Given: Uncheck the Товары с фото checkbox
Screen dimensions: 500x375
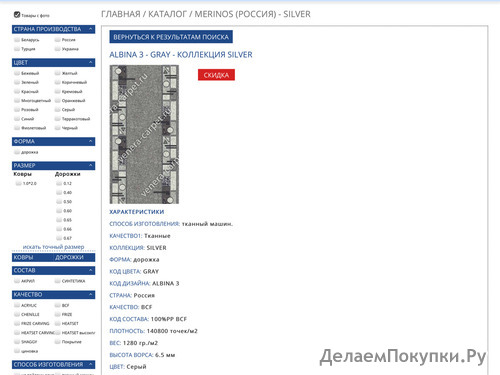Looking at the screenshot, I should pos(17,15).
